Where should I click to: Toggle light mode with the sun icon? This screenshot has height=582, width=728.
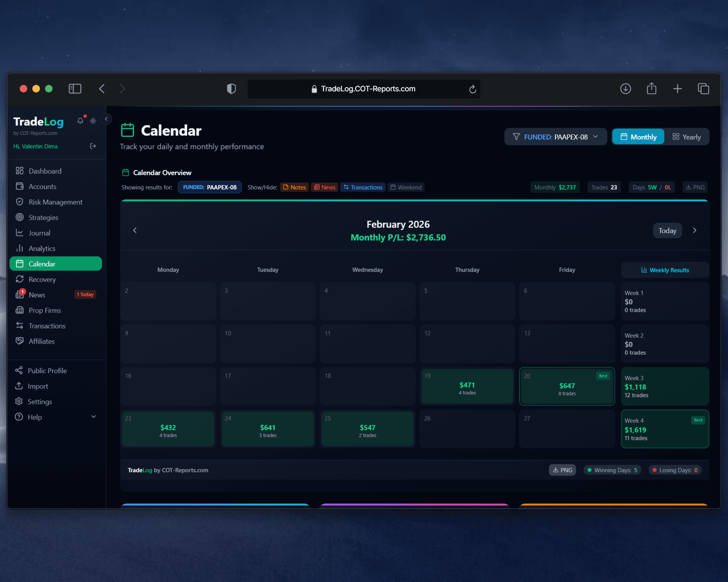coord(93,120)
